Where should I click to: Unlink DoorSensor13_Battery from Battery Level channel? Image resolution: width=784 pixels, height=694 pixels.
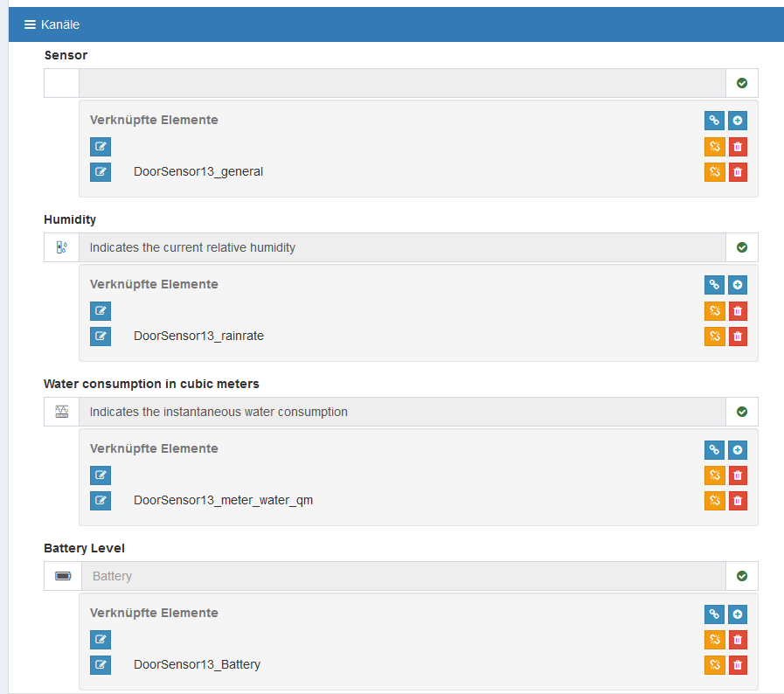tap(715, 665)
